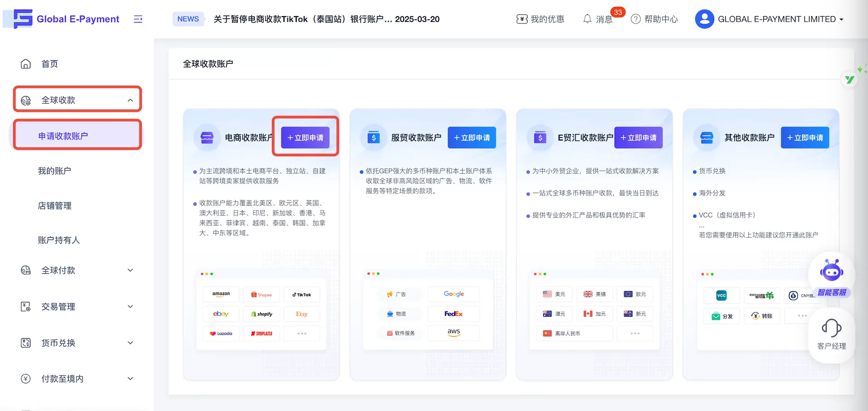Click the 全球收款 globe icon
Image resolution: width=868 pixels, height=411 pixels.
pos(26,100)
